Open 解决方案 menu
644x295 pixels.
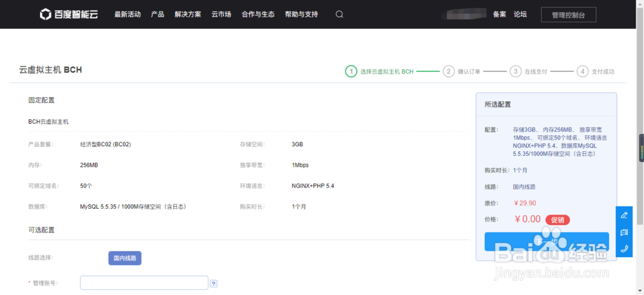[x=187, y=14]
